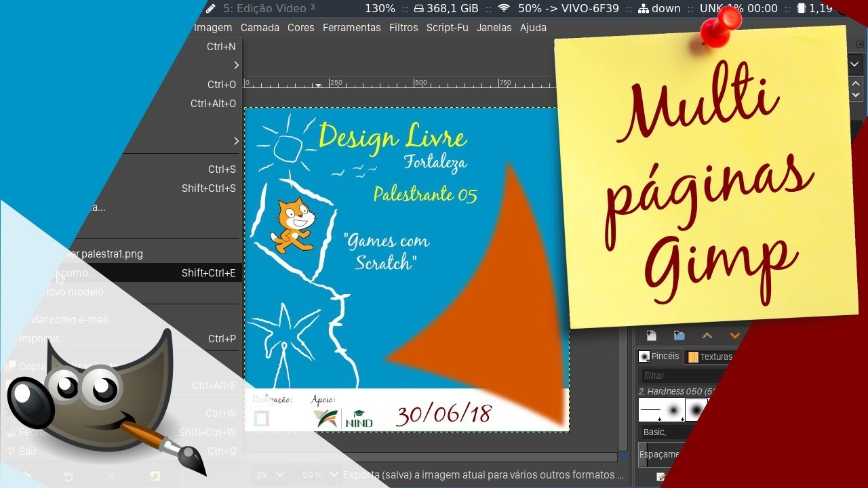Select the highlighted Hardness 050 brush thumbnail
The width and height of the screenshot is (868, 488).
[x=696, y=410]
